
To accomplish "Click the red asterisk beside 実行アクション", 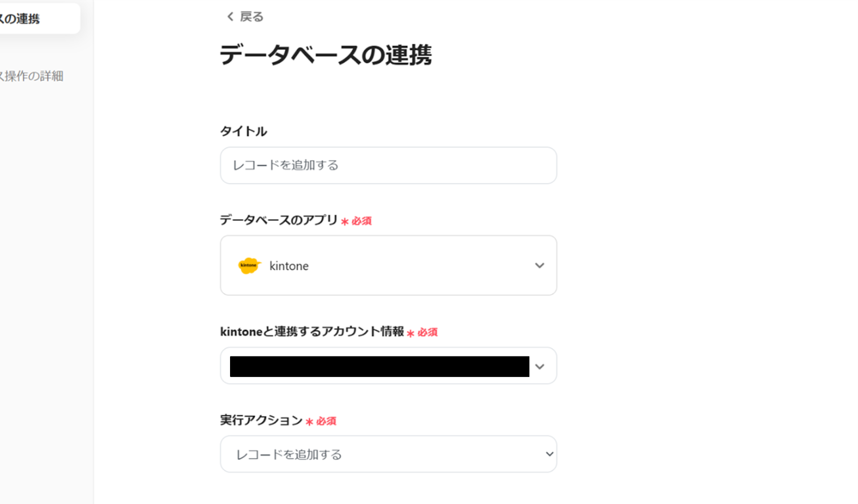I will click(309, 422).
